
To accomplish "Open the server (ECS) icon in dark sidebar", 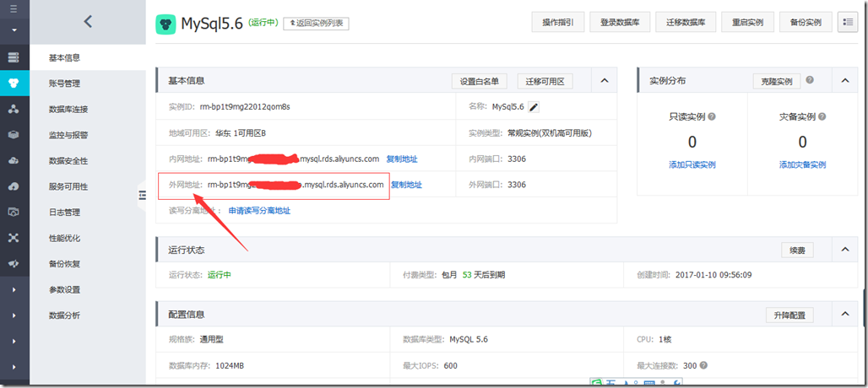I will (x=14, y=57).
